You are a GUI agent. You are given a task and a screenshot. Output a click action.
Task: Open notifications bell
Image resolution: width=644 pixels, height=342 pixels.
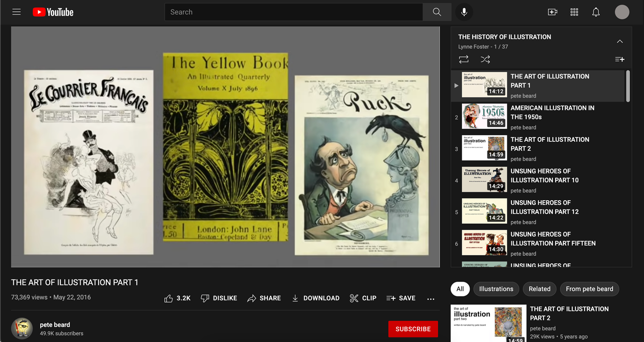tap(596, 12)
